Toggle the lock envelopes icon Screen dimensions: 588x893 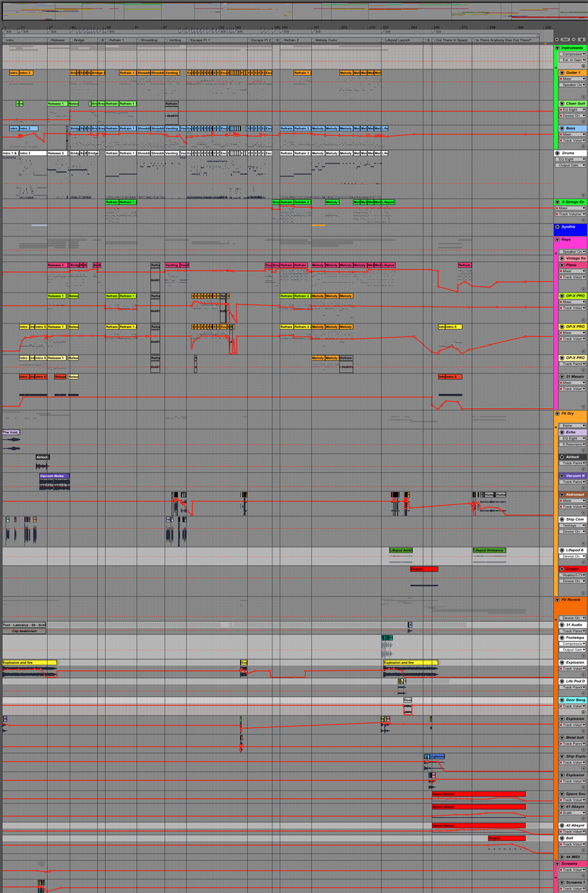(581, 40)
